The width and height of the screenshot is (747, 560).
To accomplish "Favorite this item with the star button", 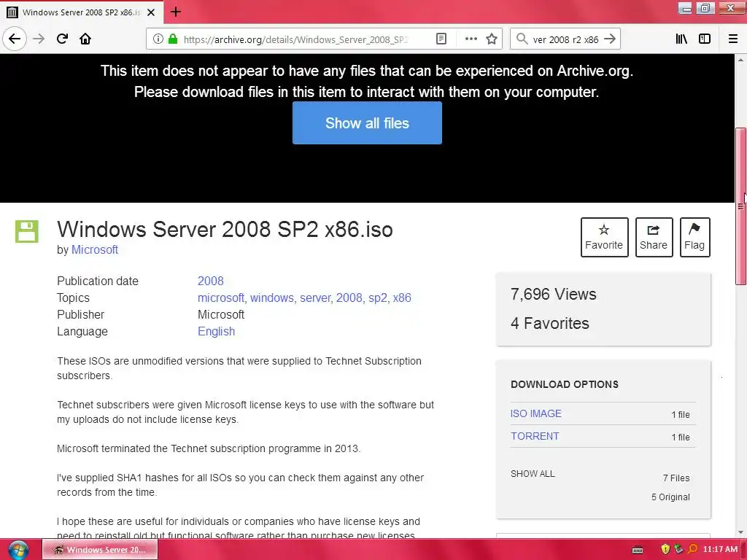I will [604, 237].
